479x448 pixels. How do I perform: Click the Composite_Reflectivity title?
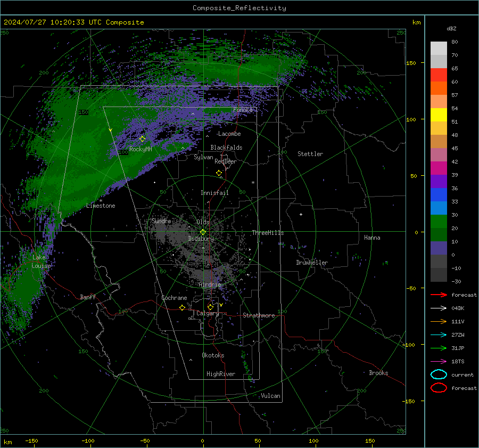(x=239, y=8)
